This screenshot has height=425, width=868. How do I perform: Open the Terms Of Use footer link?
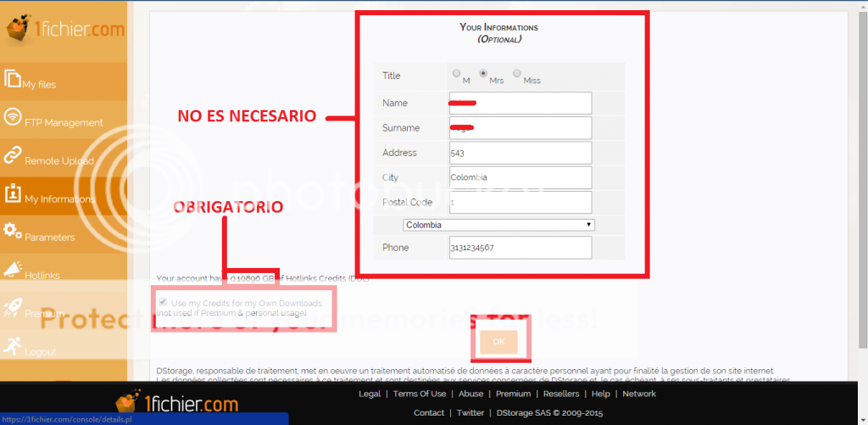coord(420,394)
